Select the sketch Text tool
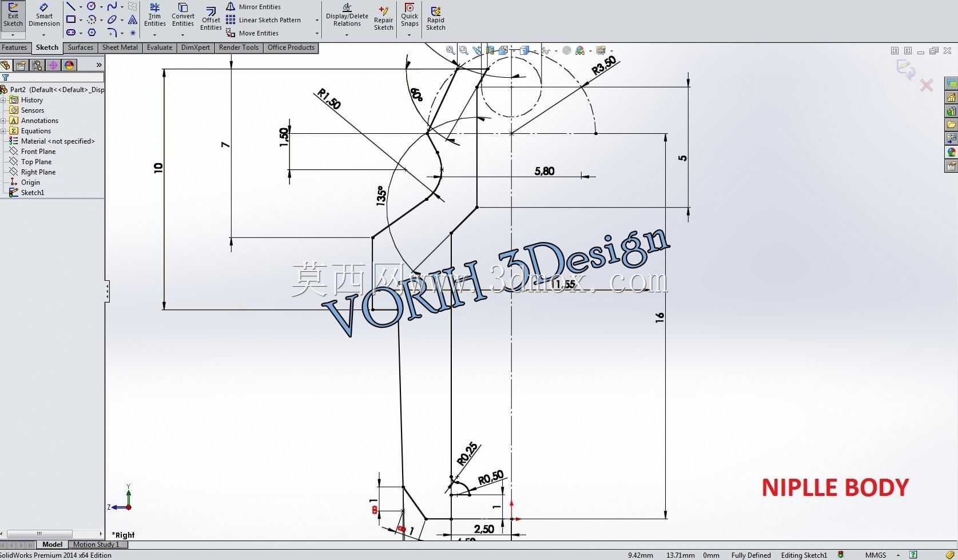The image size is (958, 560). [133, 19]
